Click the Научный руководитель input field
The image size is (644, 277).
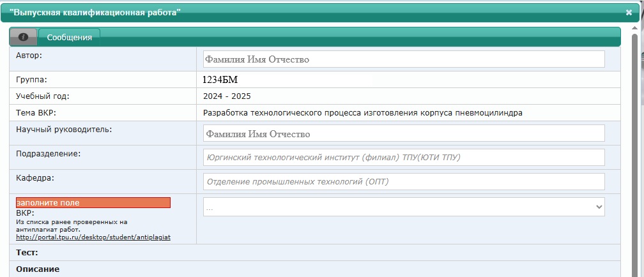[x=404, y=133]
